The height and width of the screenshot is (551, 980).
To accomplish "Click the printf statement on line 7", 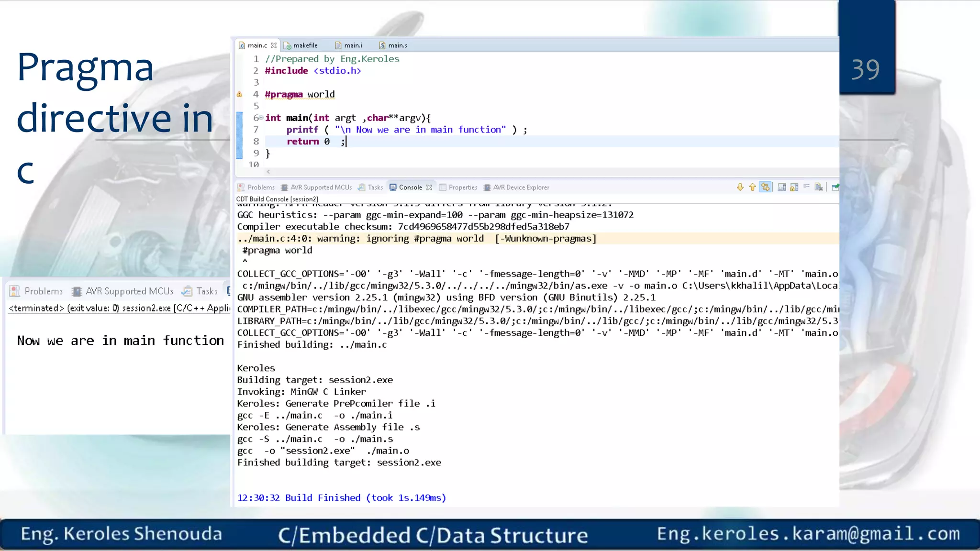I will pyautogui.click(x=407, y=130).
